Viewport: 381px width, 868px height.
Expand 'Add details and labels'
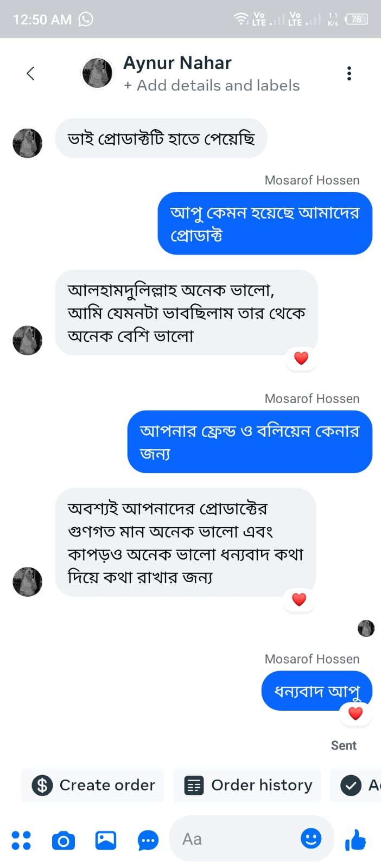pyautogui.click(x=213, y=85)
